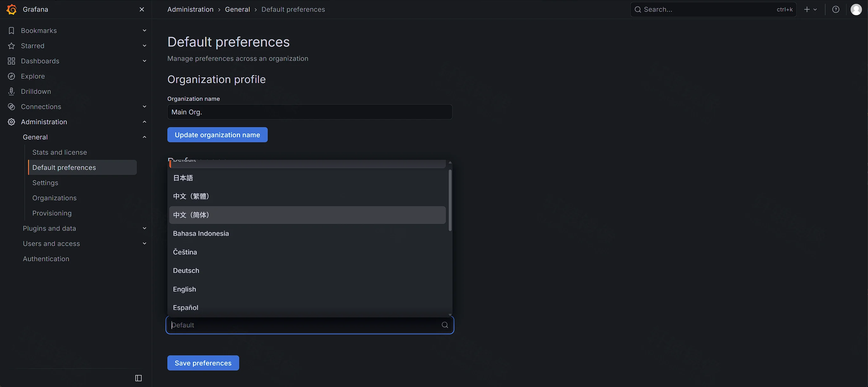Select Deutsch language option
Screen dimensions: 868x387
(307, 271)
